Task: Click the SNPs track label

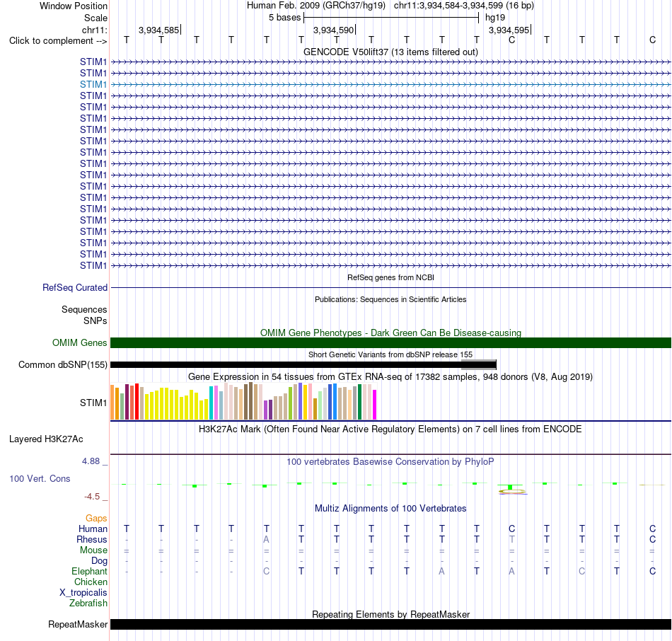Action: click(x=95, y=320)
